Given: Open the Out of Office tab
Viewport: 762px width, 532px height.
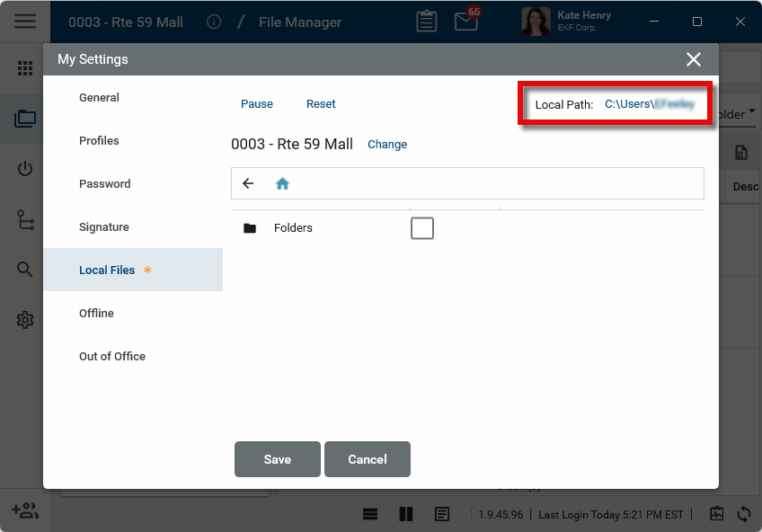Looking at the screenshot, I should tap(112, 357).
